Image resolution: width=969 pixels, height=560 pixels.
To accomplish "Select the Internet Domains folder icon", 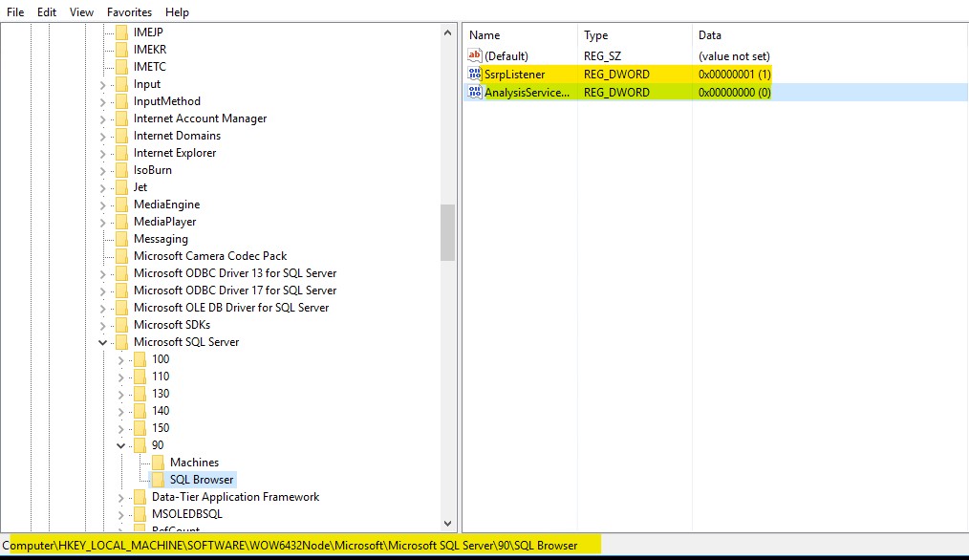I will pyautogui.click(x=121, y=136).
